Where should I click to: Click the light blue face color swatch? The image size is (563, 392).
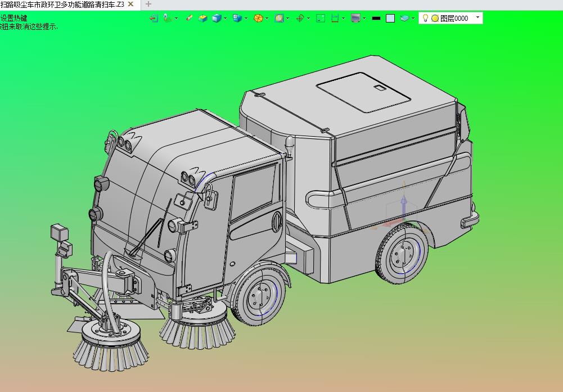[x=390, y=18]
